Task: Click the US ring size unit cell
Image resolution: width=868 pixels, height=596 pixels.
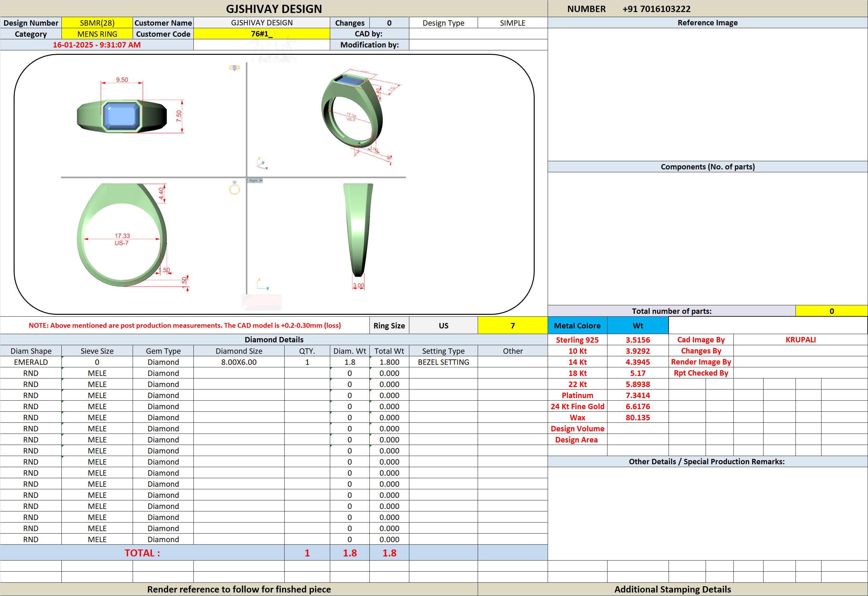Action: [x=443, y=326]
